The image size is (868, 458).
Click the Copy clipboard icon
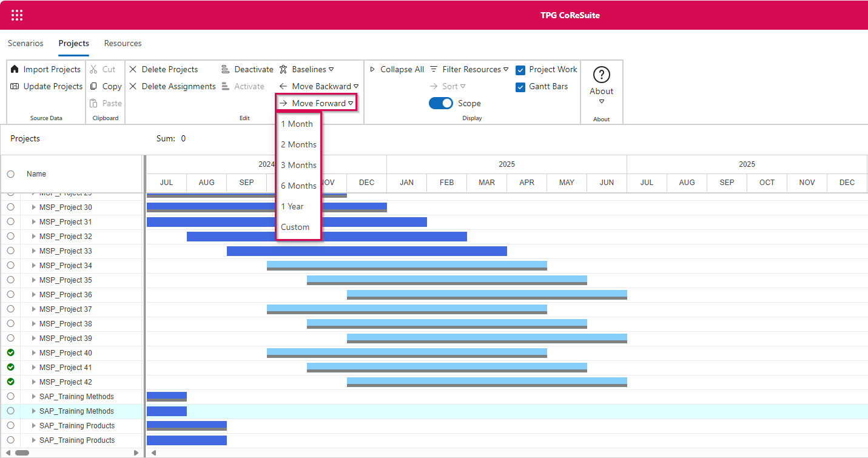[x=94, y=86]
